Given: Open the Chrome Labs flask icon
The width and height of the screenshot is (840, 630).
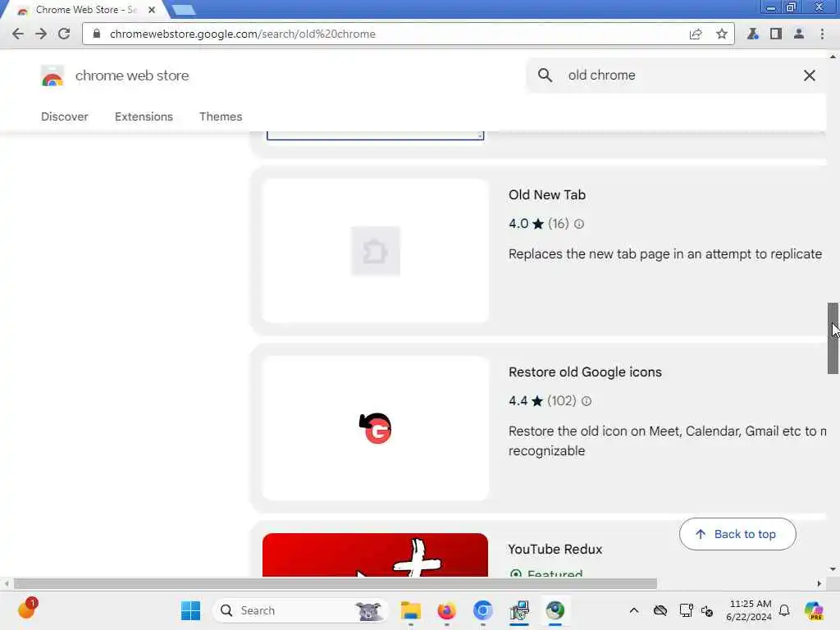Looking at the screenshot, I should (753, 34).
